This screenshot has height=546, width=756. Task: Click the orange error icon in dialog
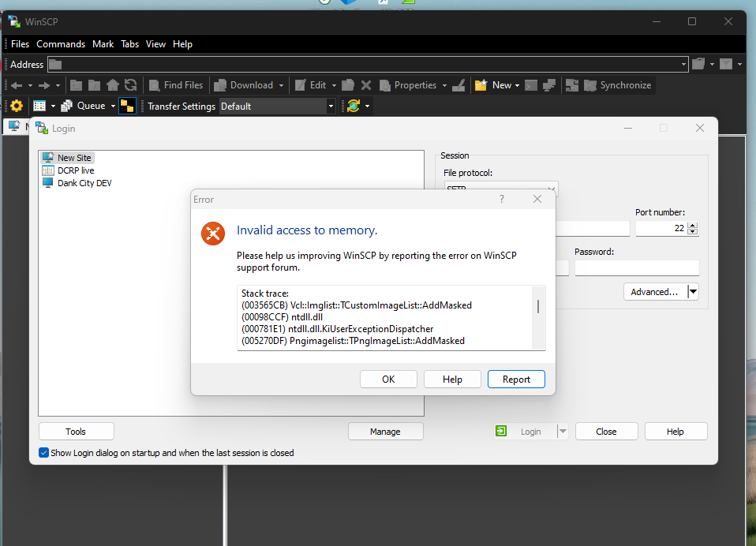coord(213,233)
